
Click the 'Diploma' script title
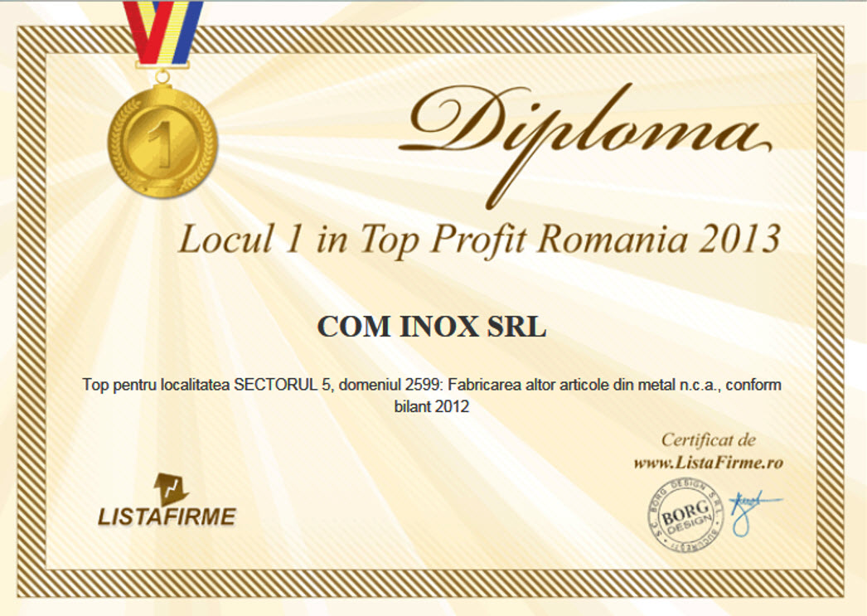[x=585, y=145]
